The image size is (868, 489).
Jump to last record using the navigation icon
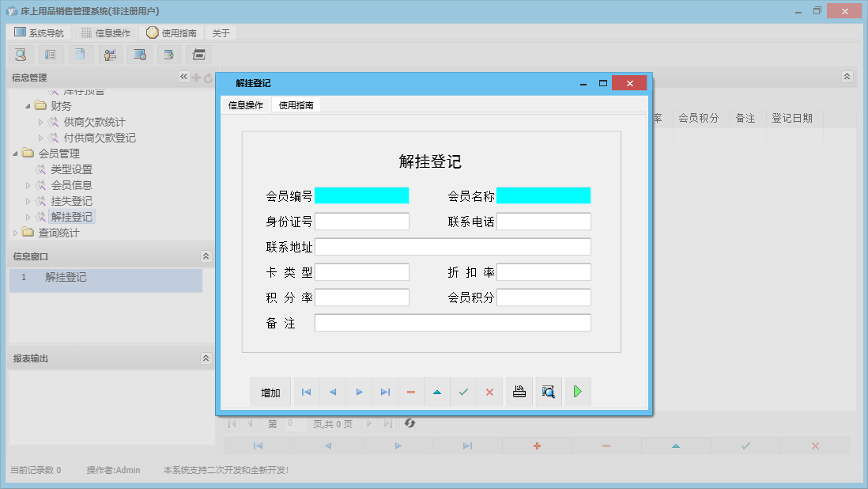tap(385, 392)
